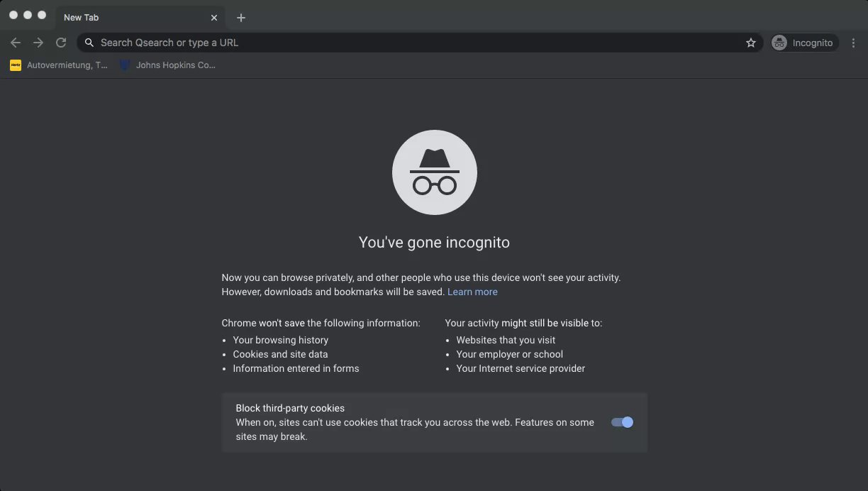Click the forward navigation arrow
The height and width of the screenshot is (491, 868).
[38, 43]
